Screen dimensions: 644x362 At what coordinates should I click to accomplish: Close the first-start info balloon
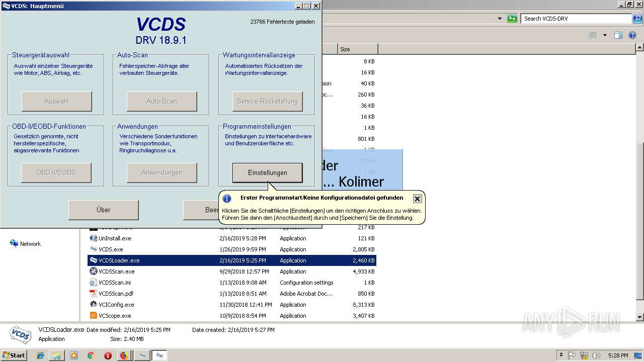coord(417,199)
